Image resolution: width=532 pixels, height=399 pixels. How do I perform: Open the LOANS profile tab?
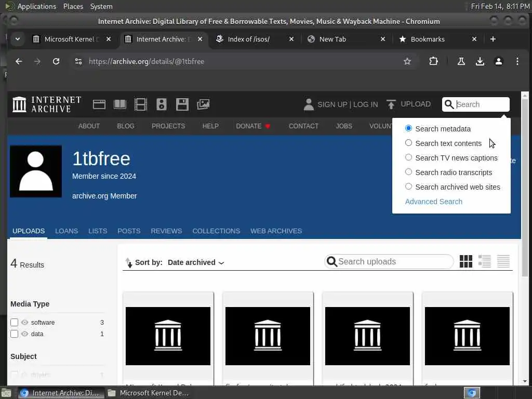coord(66,231)
